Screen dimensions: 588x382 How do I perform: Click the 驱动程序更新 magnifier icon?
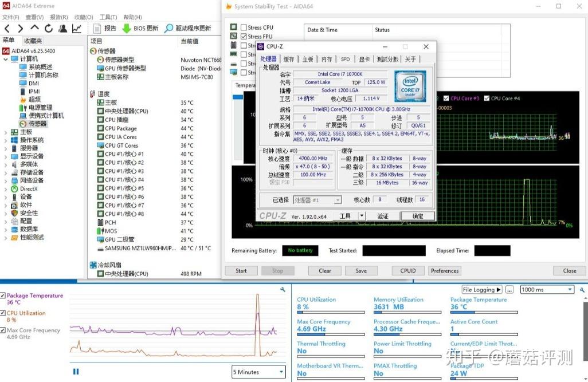[167, 27]
